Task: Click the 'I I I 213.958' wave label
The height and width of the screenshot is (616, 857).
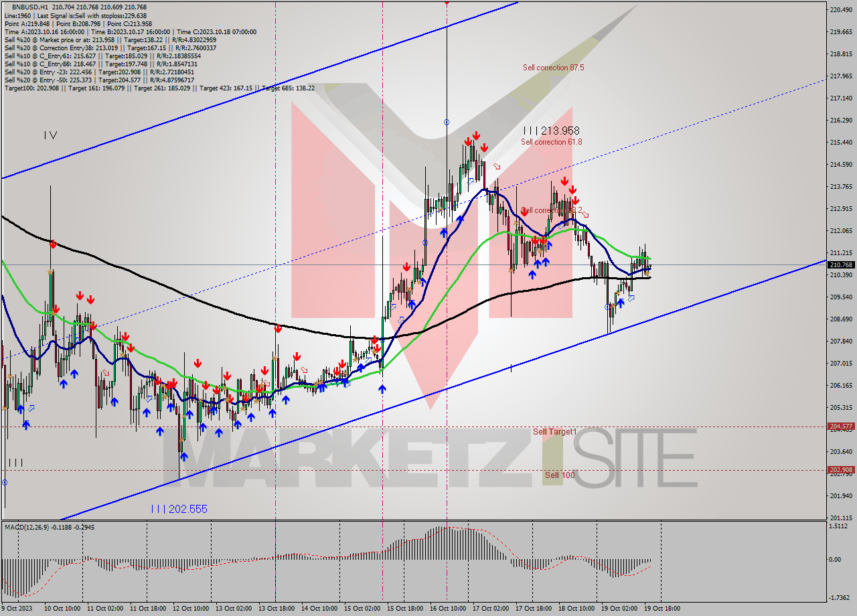Action: coord(552,131)
